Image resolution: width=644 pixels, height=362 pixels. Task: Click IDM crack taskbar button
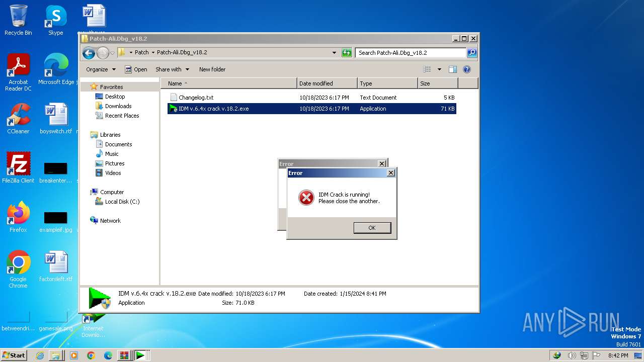[x=140, y=355]
